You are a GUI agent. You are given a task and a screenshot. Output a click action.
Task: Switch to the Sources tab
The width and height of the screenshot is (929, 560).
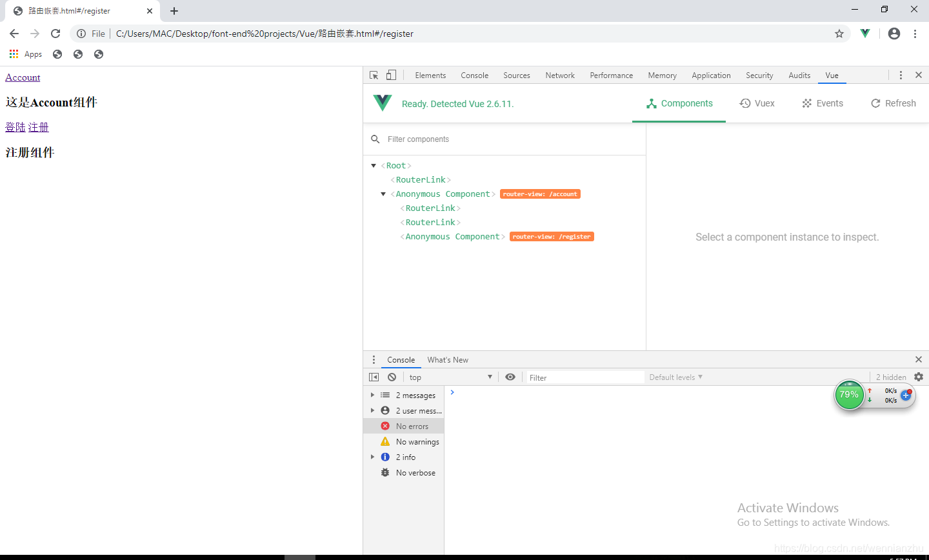[517, 75]
